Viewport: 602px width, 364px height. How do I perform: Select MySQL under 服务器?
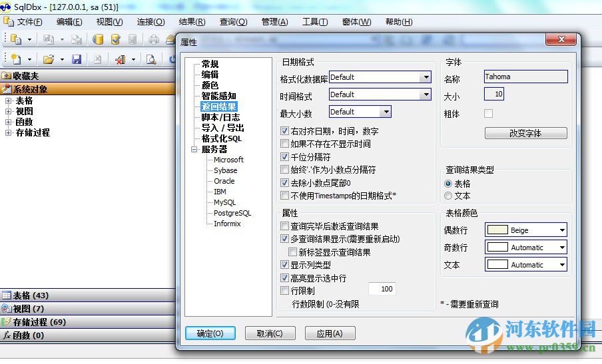[x=224, y=202]
